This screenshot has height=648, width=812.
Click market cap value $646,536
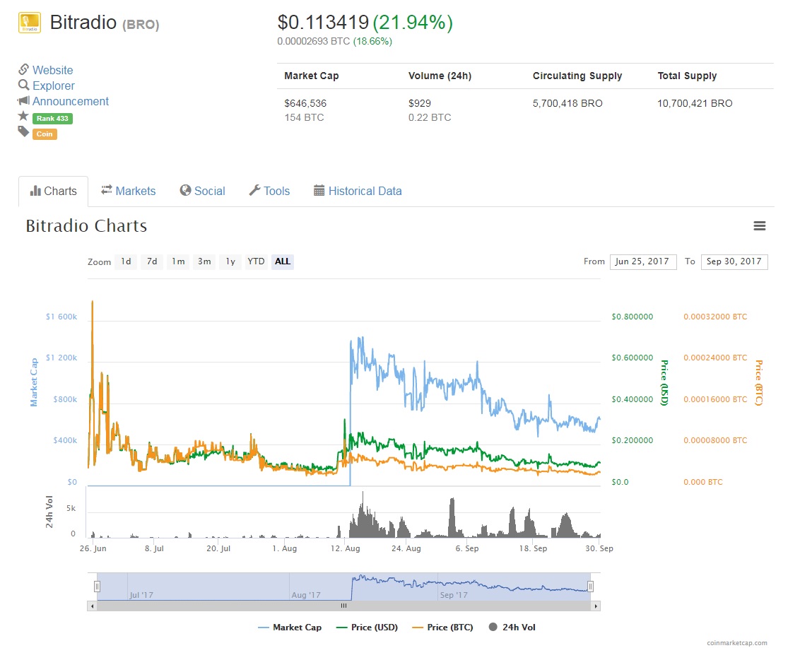pos(305,103)
